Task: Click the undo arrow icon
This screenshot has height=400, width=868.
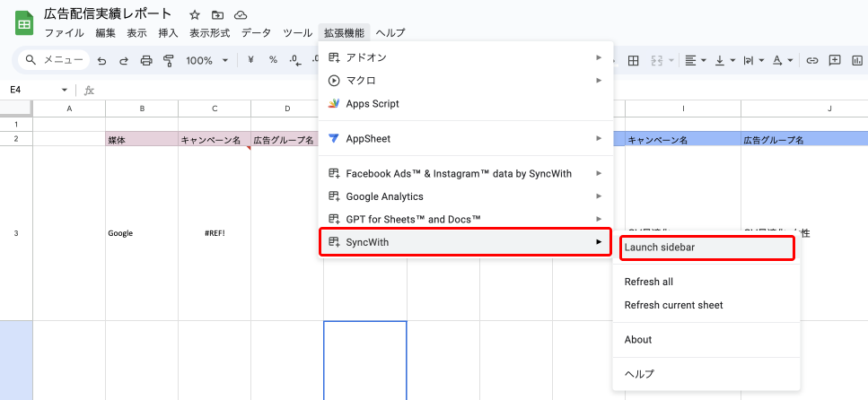Action: [x=101, y=61]
